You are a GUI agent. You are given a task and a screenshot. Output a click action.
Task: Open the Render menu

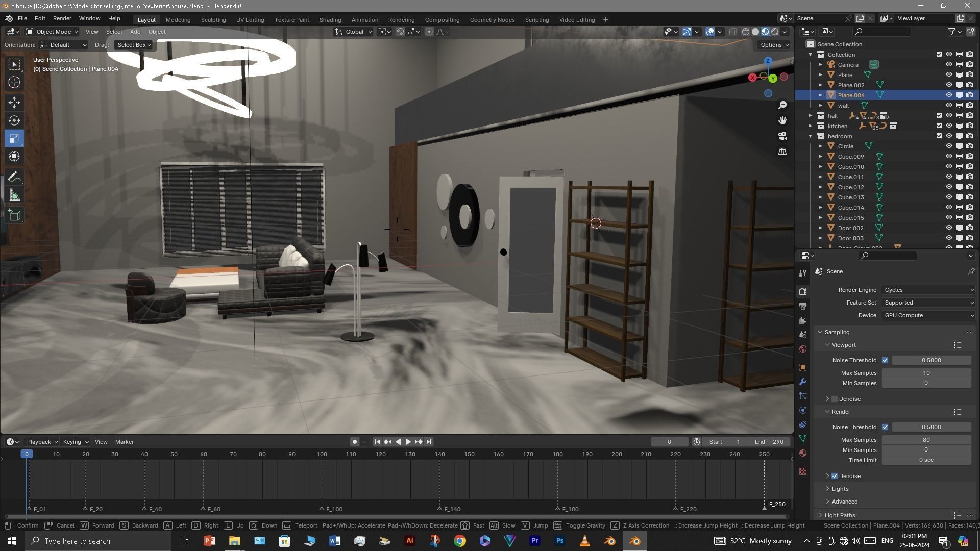(x=62, y=18)
